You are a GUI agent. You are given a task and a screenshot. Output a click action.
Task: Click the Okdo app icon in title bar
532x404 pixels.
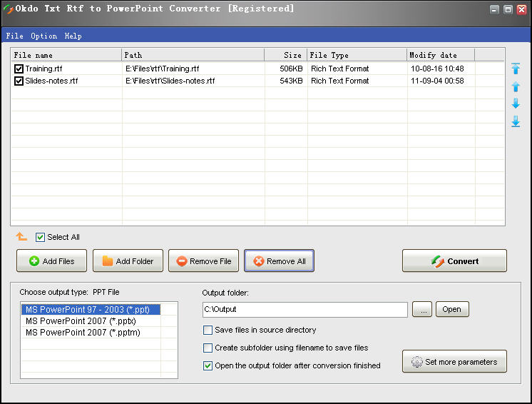tap(8, 9)
